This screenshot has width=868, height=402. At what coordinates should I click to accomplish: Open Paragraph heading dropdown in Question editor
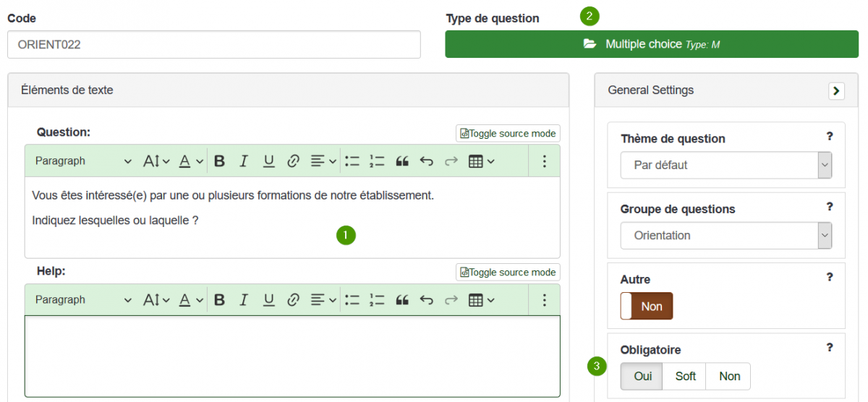pyautogui.click(x=83, y=161)
